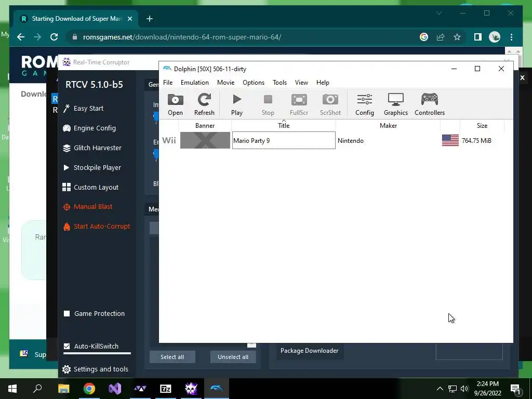Open Visual Studio from taskbar

pyautogui.click(x=115, y=389)
